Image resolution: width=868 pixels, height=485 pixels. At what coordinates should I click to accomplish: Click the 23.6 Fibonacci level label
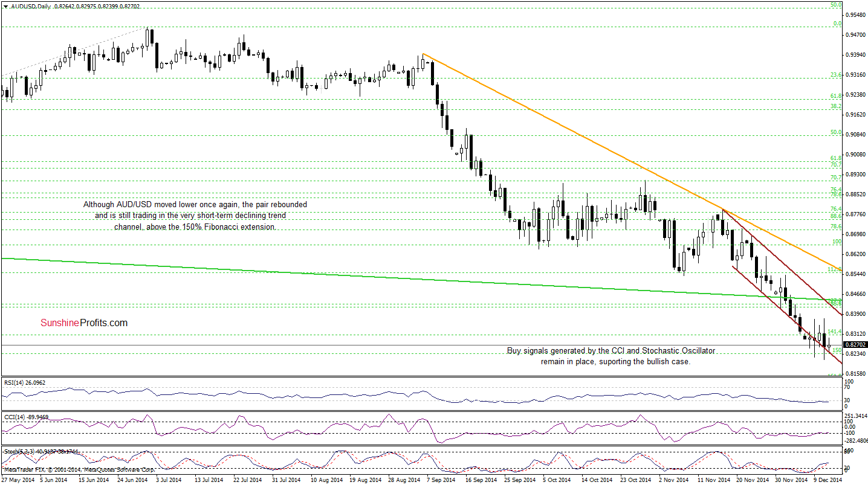(x=836, y=75)
